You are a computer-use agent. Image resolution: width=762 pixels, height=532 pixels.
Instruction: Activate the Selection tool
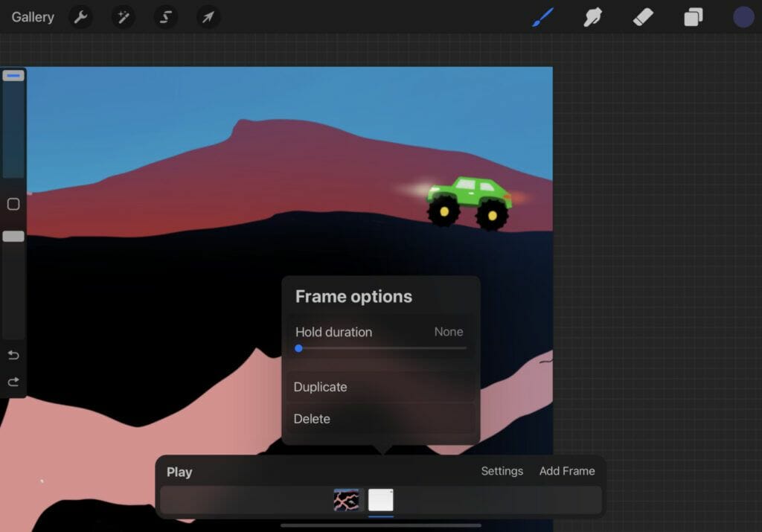pyautogui.click(x=166, y=17)
